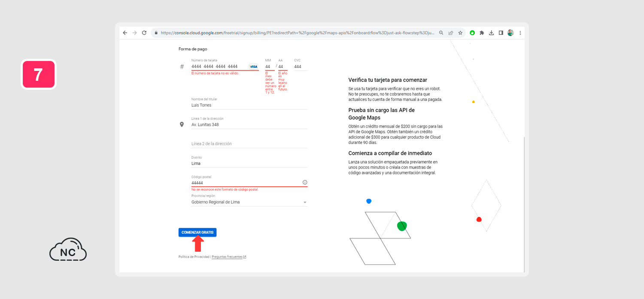The image size is (644, 299).
Task: Open browser downloads
Action: point(492,33)
